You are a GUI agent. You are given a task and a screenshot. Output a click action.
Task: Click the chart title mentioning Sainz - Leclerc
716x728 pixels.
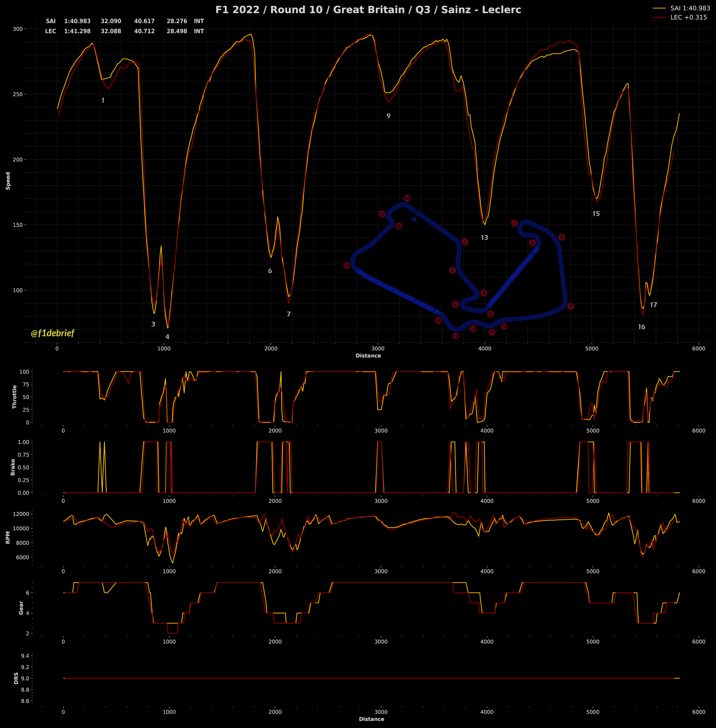pyautogui.click(x=368, y=10)
